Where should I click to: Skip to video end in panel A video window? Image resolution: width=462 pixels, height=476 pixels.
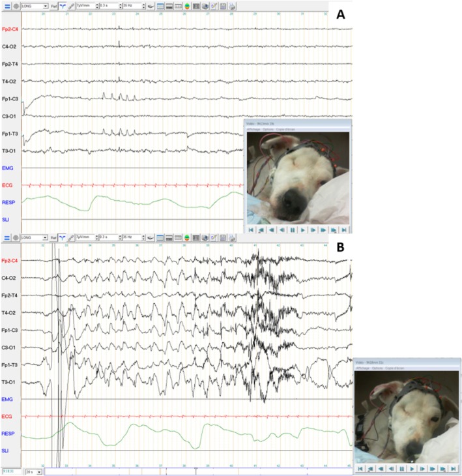coord(344,230)
